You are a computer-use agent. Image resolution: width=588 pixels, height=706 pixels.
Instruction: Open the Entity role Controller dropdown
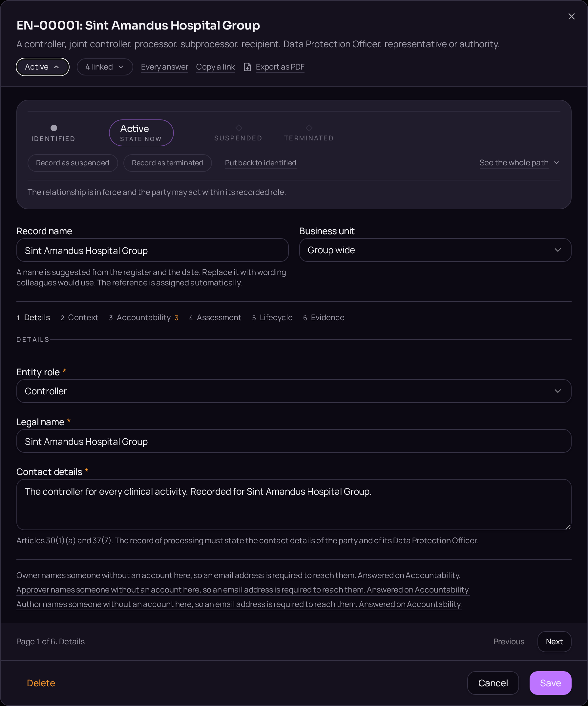coord(293,391)
